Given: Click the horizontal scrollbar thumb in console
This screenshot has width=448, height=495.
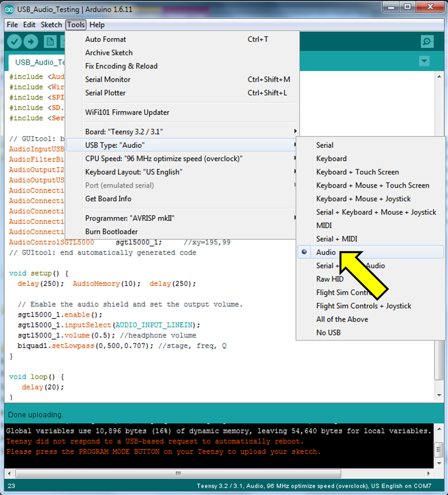Looking at the screenshot, I should click(x=178, y=473).
